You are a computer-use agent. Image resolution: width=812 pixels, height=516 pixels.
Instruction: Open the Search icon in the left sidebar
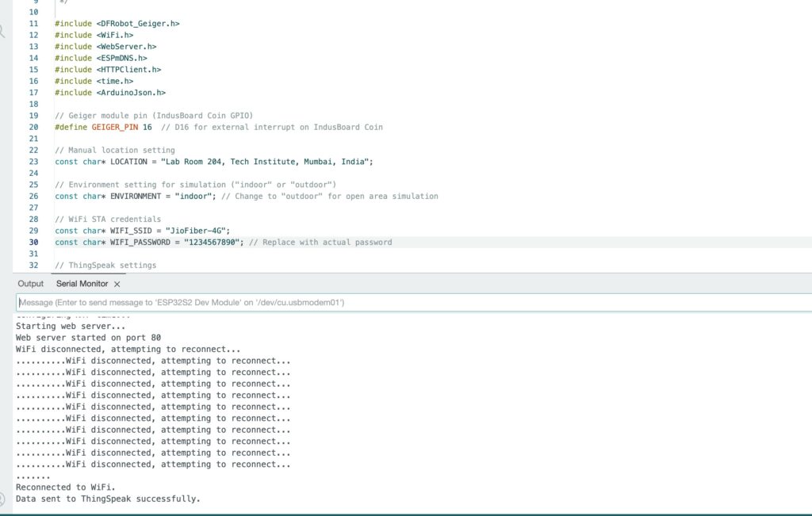(x=2, y=32)
